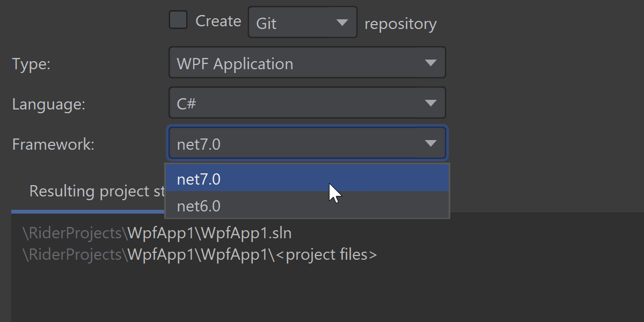Screen dimensions: 644x322
Task: Click the Framework: field label
Action: click(x=53, y=144)
